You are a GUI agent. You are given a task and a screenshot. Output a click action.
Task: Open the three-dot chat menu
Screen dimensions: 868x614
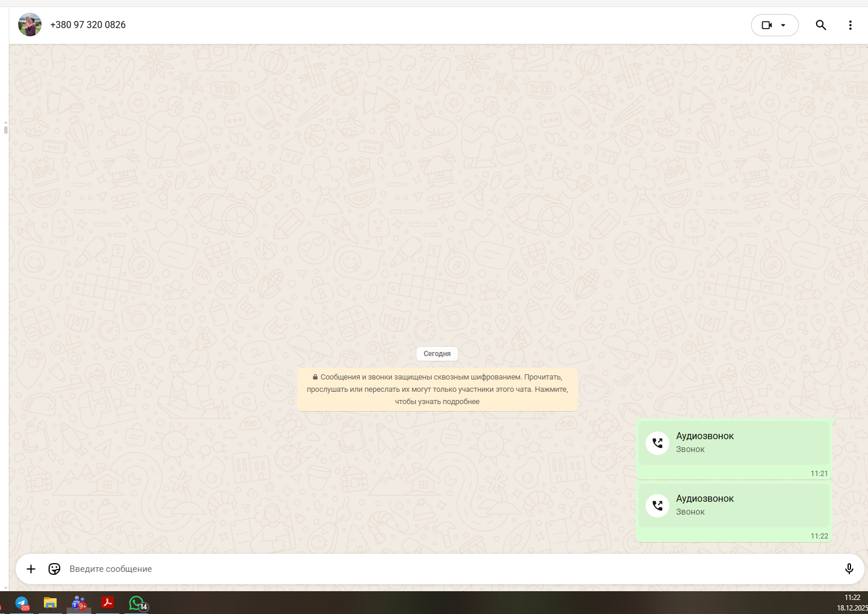point(850,25)
